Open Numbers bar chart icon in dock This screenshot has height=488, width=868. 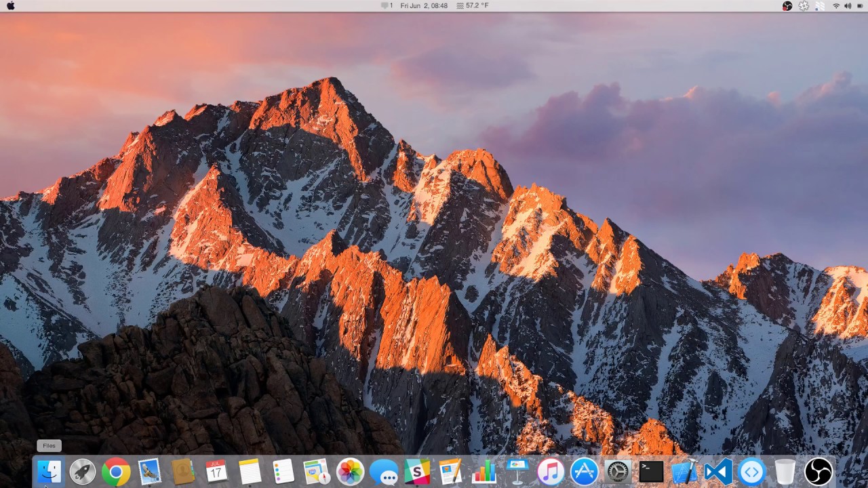click(x=484, y=472)
